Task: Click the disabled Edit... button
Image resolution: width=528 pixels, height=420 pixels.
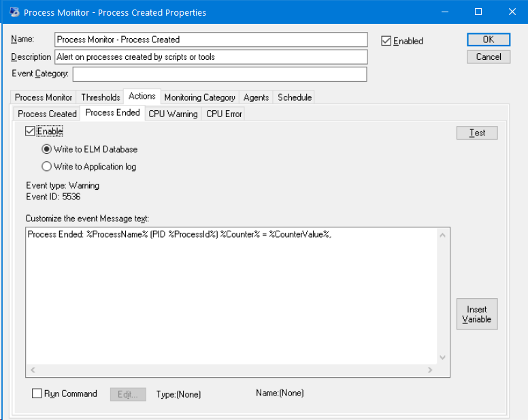Action: [x=128, y=394]
